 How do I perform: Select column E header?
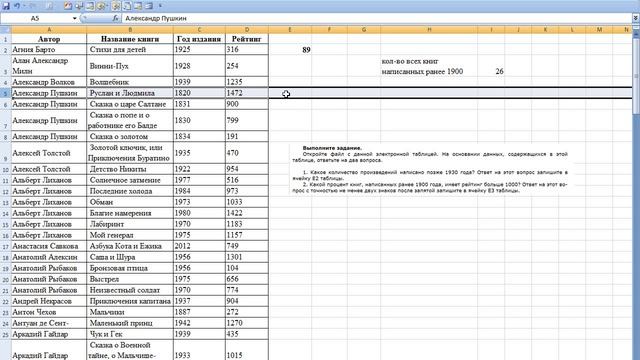pos(290,29)
